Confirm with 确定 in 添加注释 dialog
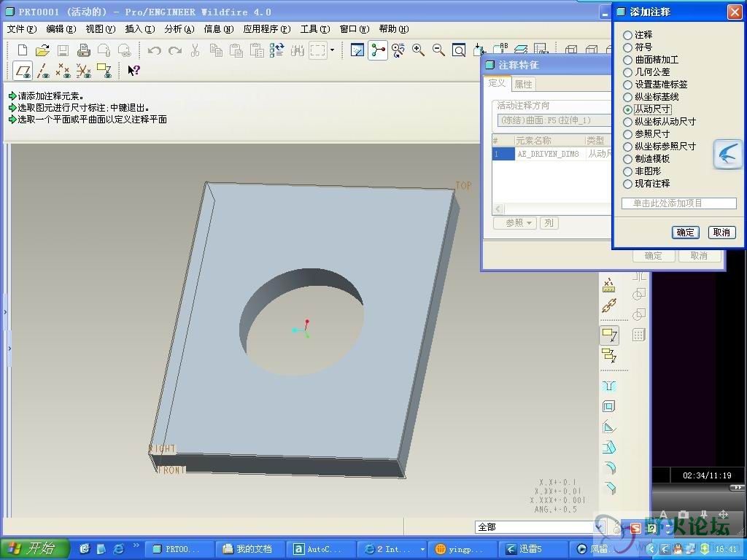This screenshot has width=747, height=560. point(685,233)
